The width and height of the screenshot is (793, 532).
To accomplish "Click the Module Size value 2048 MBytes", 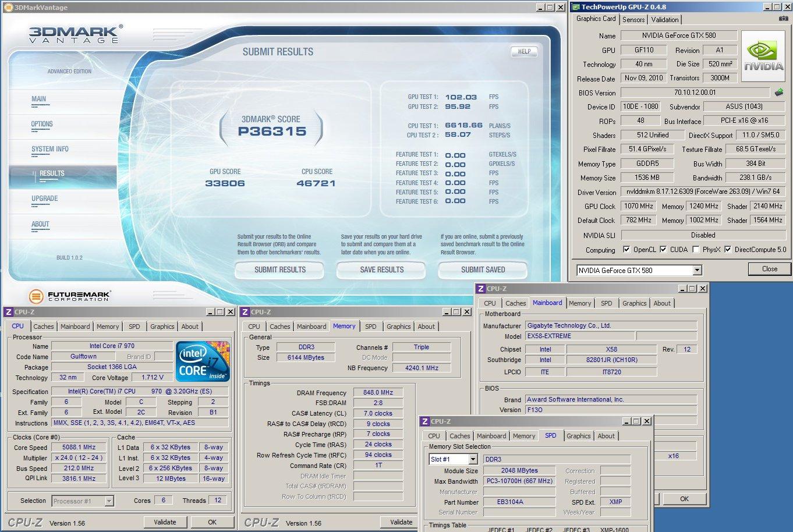I will click(x=519, y=471).
